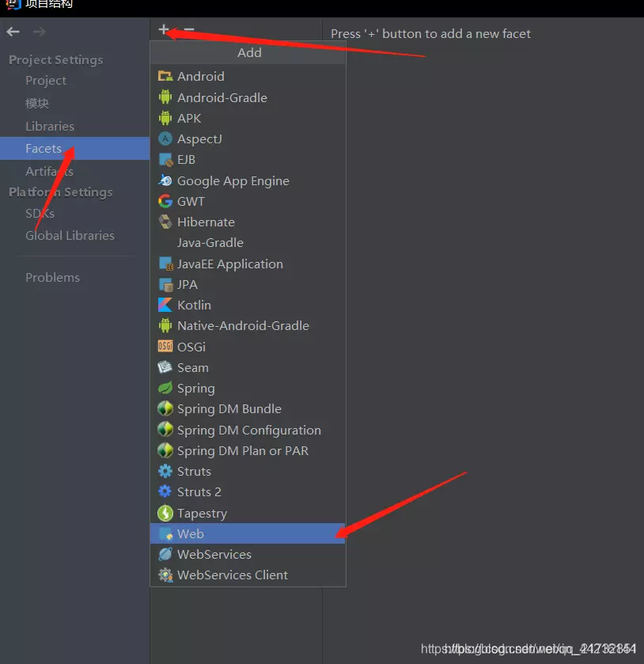Select the Web facet entry
The image size is (644, 664).
pyautogui.click(x=248, y=533)
